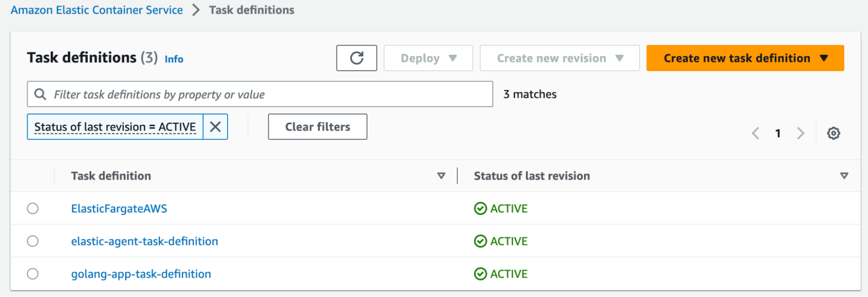This screenshot has height=297, width=868.
Task: Expand the Deploy dropdown
Action: point(428,58)
